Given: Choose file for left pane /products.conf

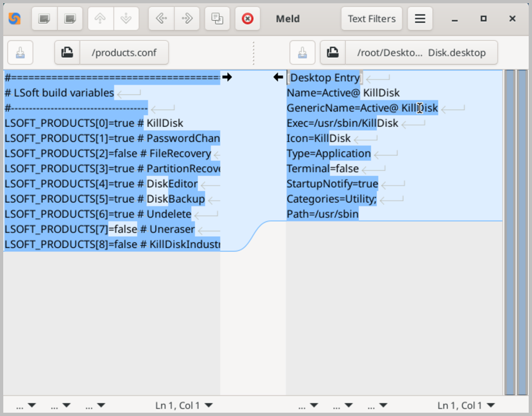Looking at the screenshot, I should point(111,53).
